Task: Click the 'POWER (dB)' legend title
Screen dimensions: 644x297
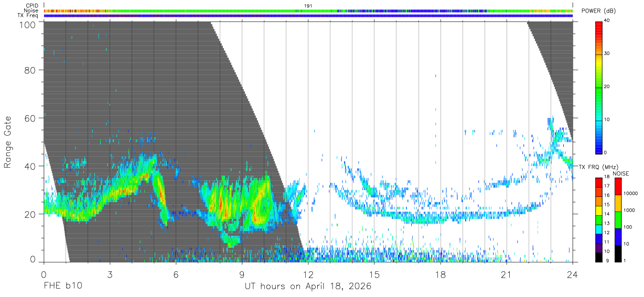Action: [x=599, y=11]
